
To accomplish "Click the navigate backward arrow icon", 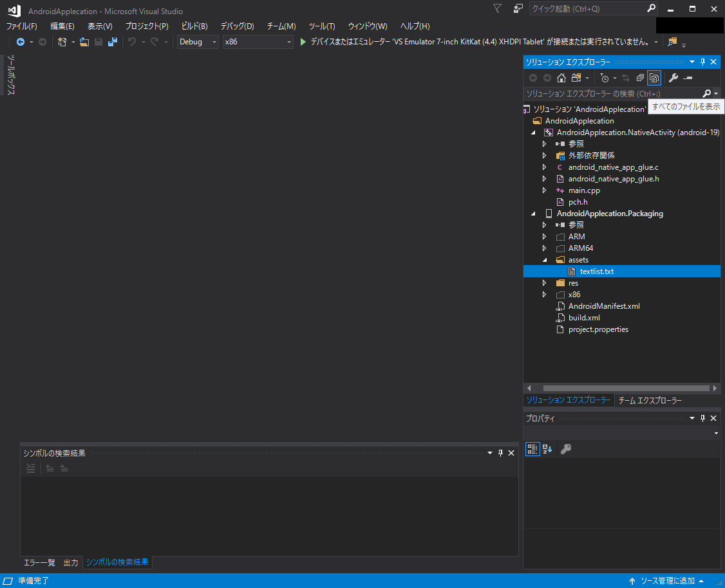I will 21,42.
